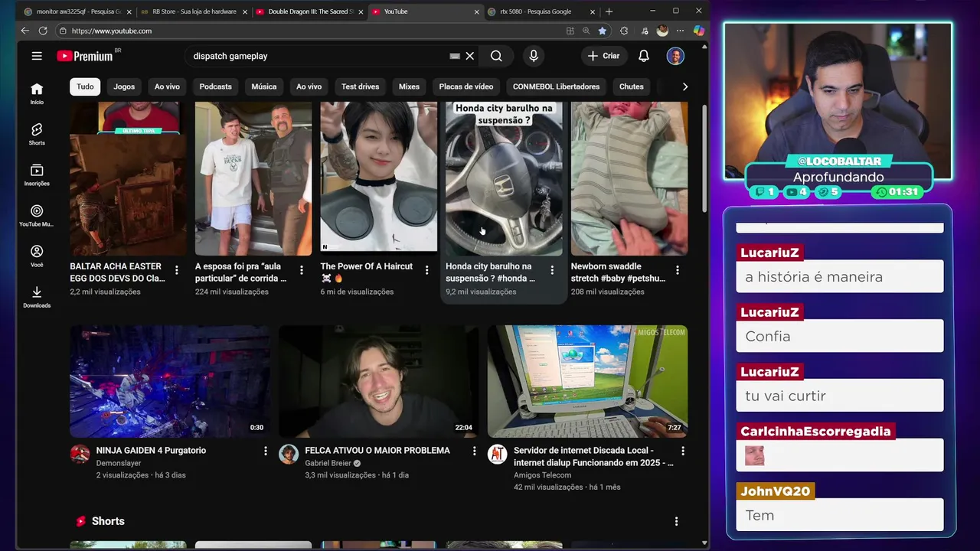Select the Mixes filter chip

(409, 86)
